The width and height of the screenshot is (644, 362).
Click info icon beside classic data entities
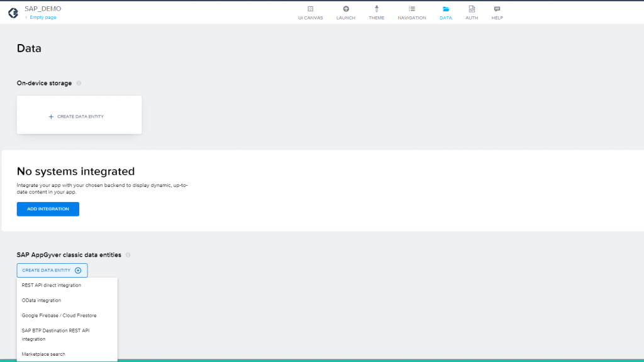[x=128, y=255]
